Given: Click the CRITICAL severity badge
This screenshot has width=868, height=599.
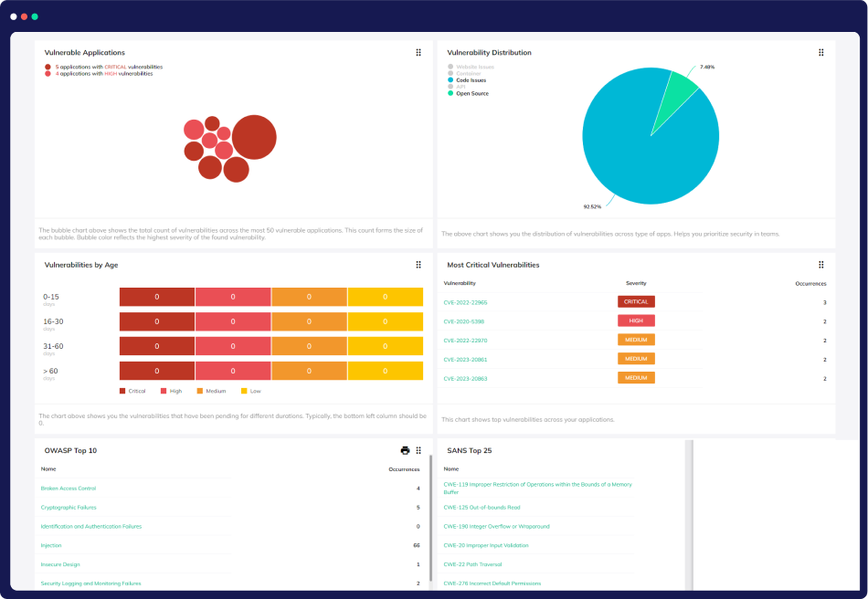Looking at the screenshot, I should pyautogui.click(x=636, y=302).
